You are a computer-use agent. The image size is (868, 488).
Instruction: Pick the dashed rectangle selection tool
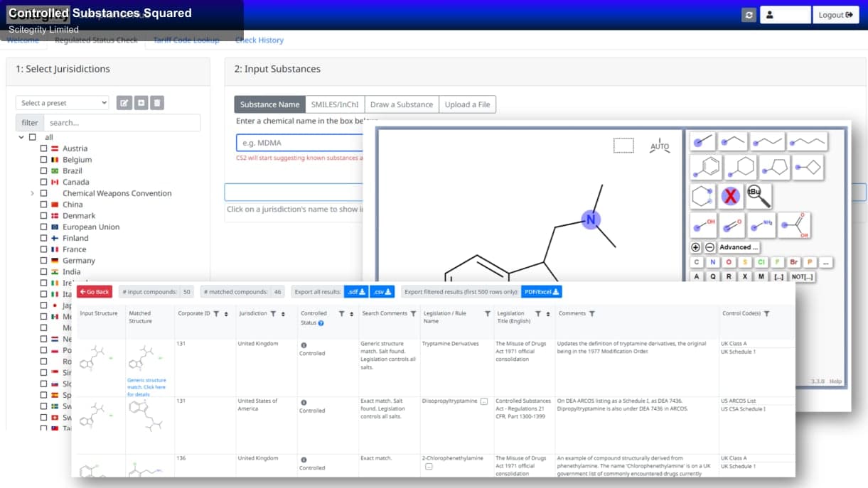[x=623, y=146]
